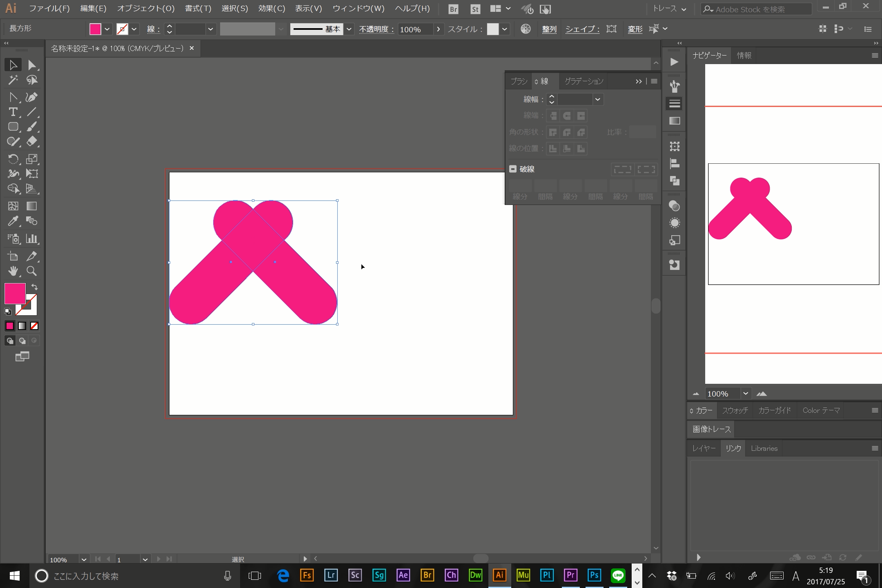This screenshot has width=882, height=588.
Task: Toggle stroke alignment outside icon
Action: [581, 148]
